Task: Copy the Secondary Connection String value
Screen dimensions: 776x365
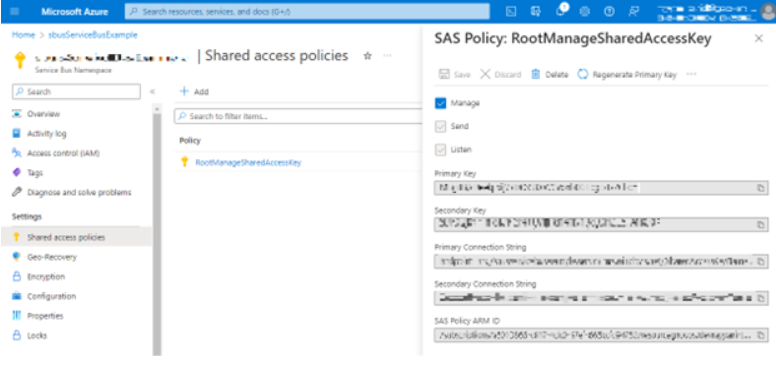Action: pyautogui.click(x=761, y=298)
